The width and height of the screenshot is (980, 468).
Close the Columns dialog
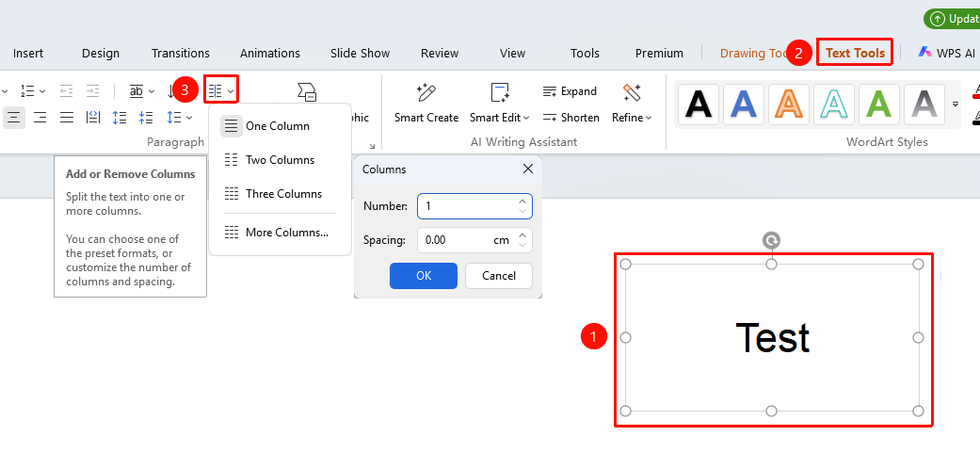point(528,169)
